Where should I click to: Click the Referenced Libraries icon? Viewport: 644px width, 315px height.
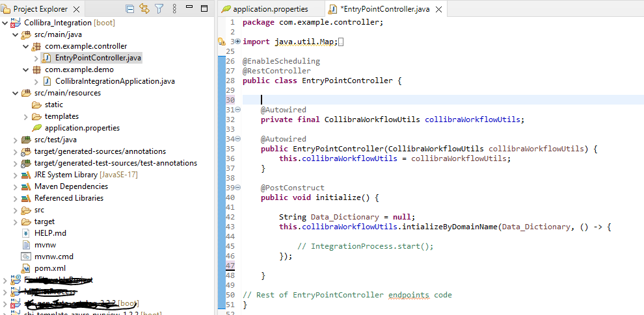26,198
